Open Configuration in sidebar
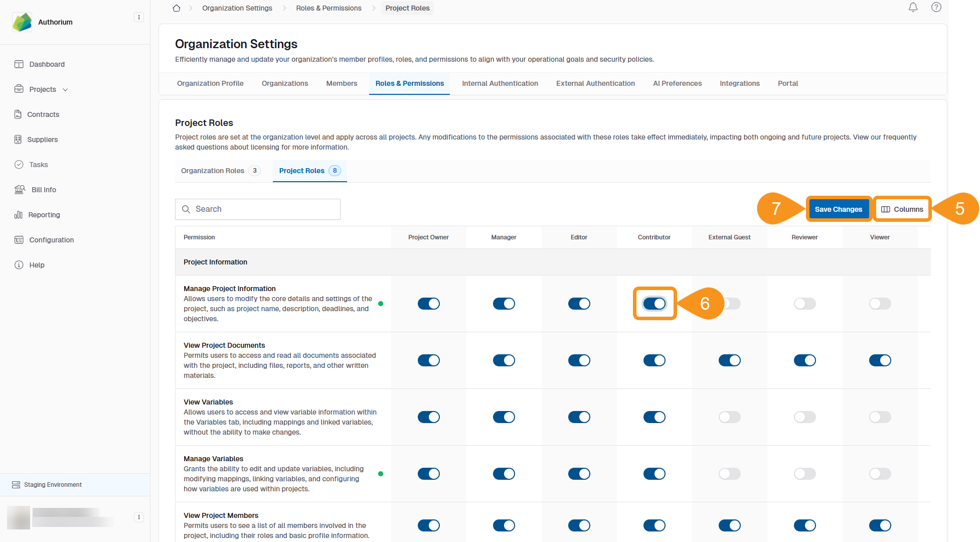 pyautogui.click(x=51, y=240)
